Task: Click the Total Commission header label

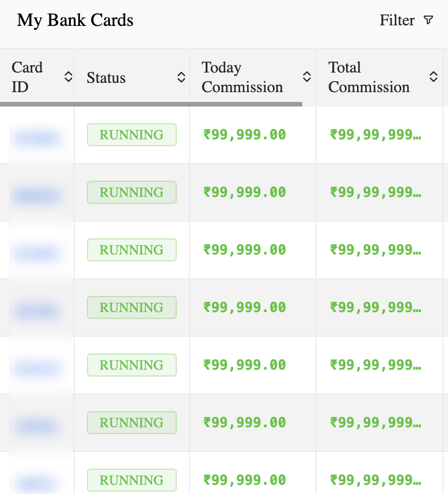Action: [x=369, y=77]
